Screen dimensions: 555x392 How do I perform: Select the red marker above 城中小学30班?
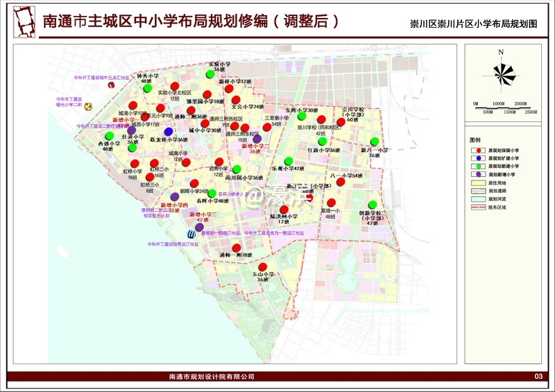[205, 123]
